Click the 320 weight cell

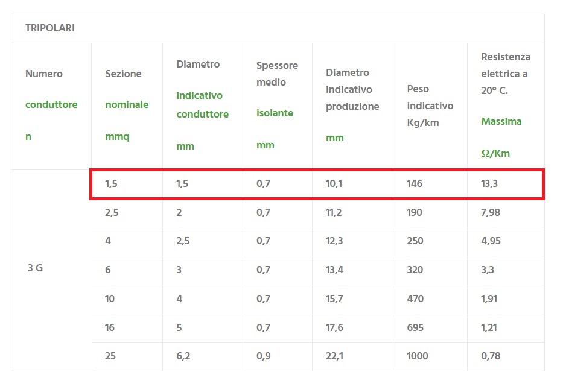click(x=415, y=270)
